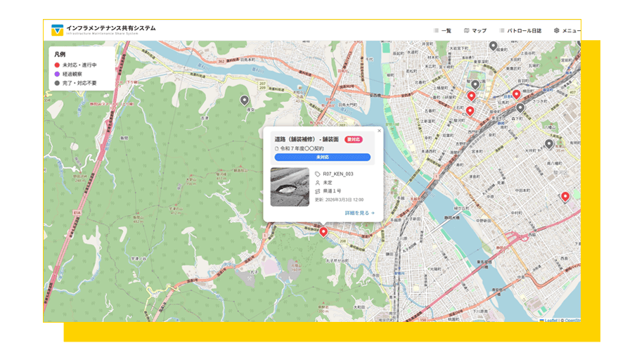Click the red marker near 研屋町
The width and height of the screenshot is (644, 362).
pos(472,96)
